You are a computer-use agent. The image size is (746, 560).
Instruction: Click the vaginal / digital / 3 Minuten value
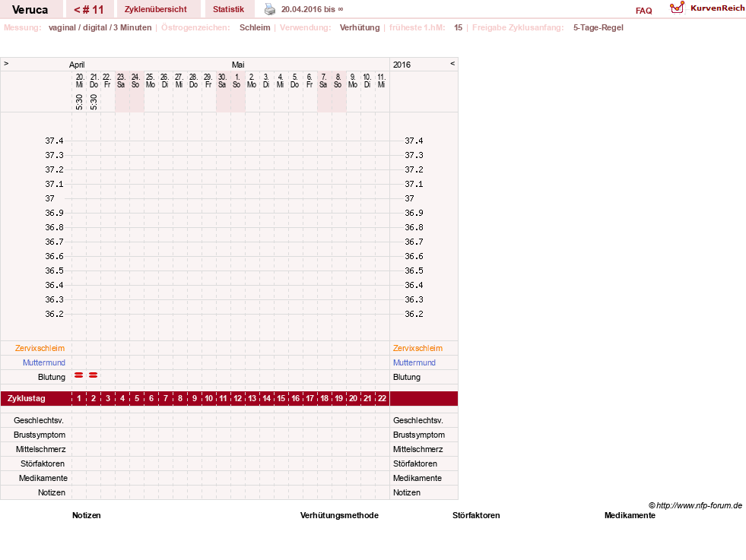point(100,27)
